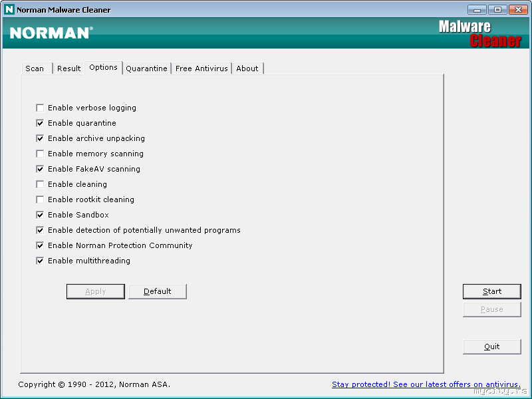Toggle Enable archive unpacking
The image size is (532, 399).
point(40,138)
